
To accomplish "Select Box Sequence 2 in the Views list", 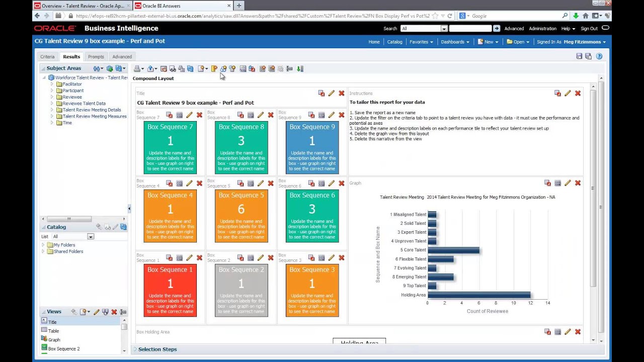I will 63,348.
